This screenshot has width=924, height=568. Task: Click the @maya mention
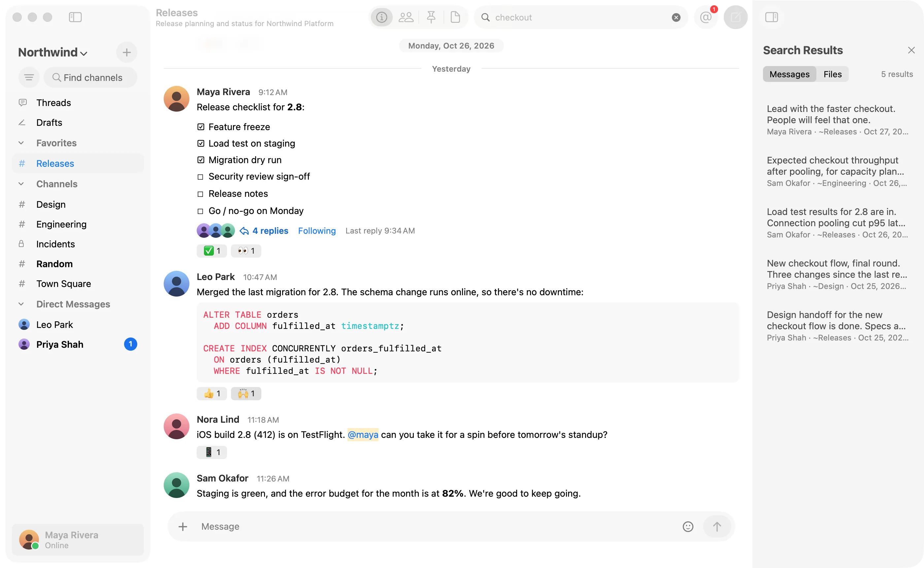[363, 435]
